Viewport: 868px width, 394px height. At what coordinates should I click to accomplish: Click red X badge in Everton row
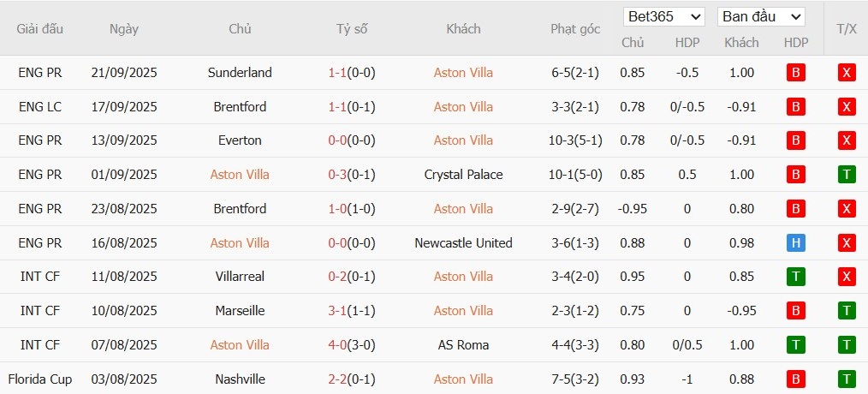[x=847, y=140]
